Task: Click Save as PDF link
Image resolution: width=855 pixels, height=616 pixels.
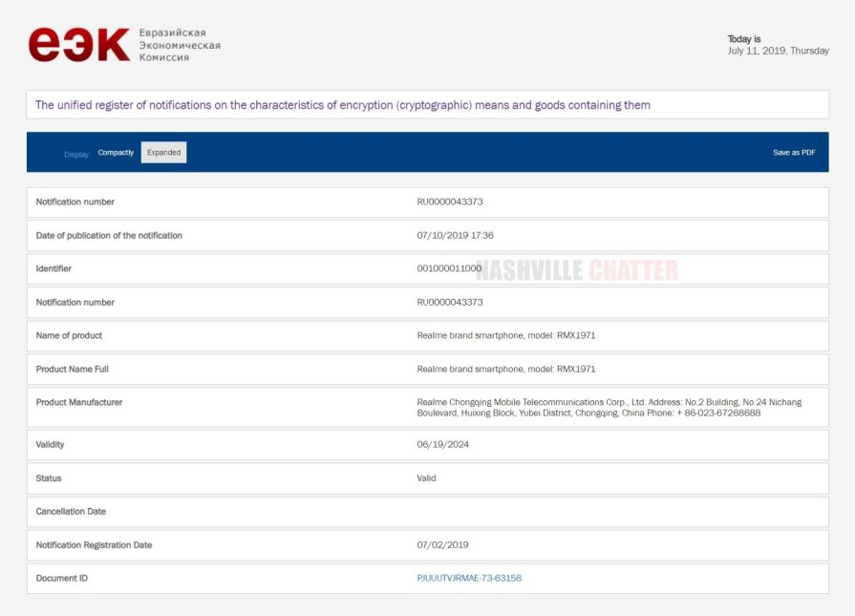Action: point(794,153)
